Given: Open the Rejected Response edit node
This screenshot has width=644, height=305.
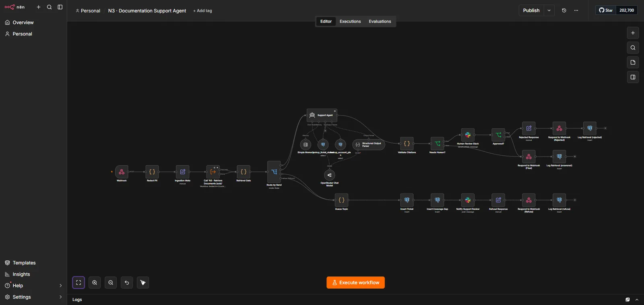Looking at the screenshot, I should click(529, 128).
